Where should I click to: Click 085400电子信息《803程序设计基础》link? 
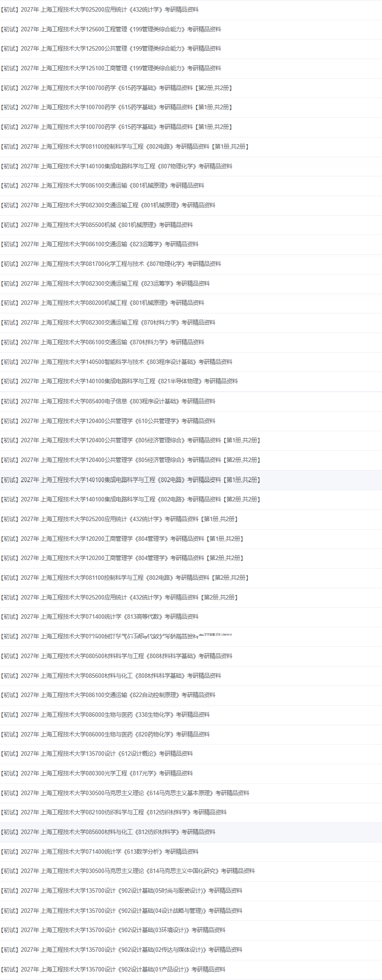(x=108, y=401)
